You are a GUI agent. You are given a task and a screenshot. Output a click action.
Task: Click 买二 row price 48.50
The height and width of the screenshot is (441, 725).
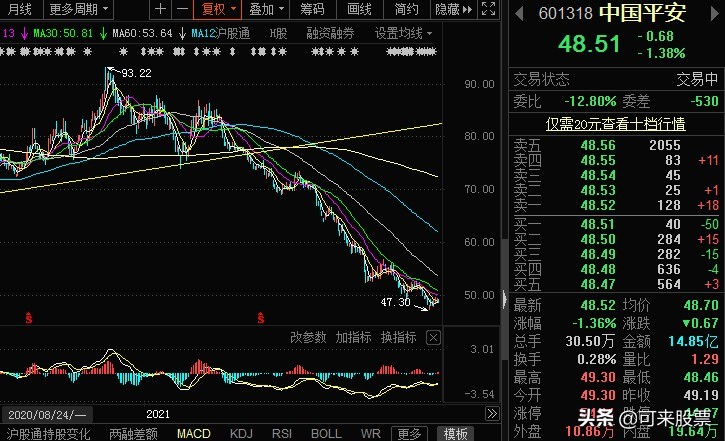598,239
